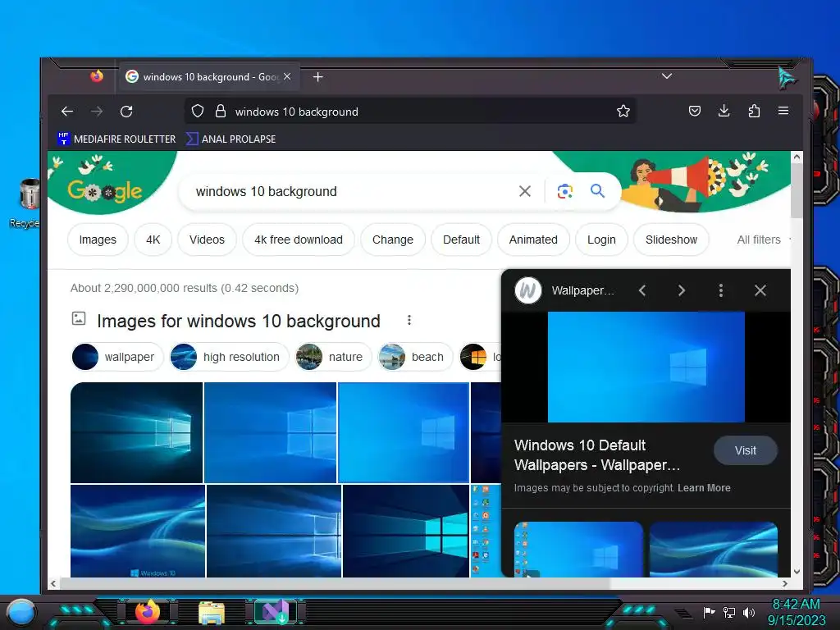Click the site security padlock icon

click(220, 112)
